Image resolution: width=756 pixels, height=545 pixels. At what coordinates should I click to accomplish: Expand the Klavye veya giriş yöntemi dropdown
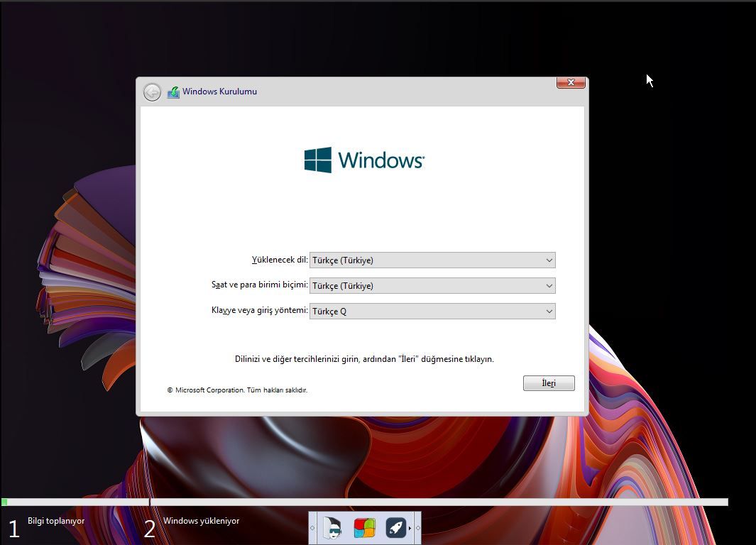pos(432,312)
